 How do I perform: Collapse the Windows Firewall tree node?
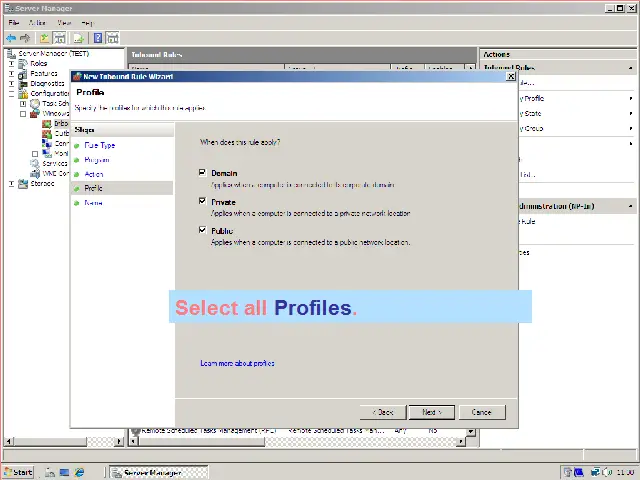click(x=23, y=114)
